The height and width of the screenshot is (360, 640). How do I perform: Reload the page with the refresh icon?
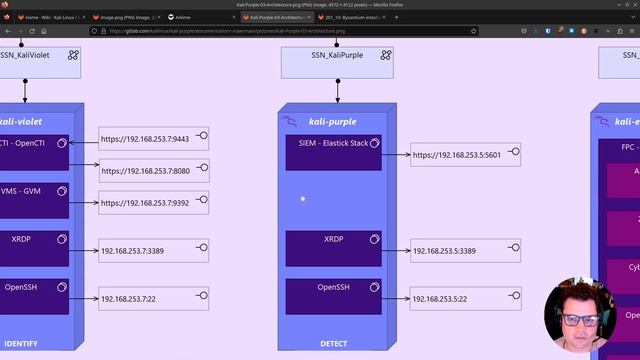pyautogui.click(x=32, y=31)
